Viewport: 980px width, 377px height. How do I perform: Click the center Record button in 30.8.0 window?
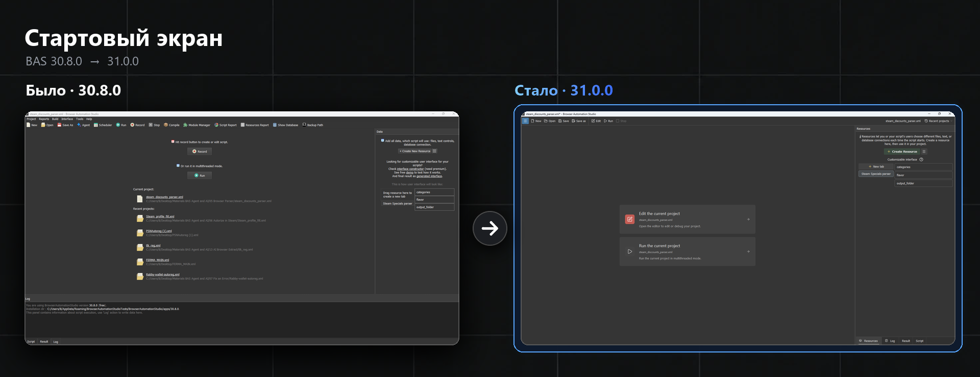[200, 151]
